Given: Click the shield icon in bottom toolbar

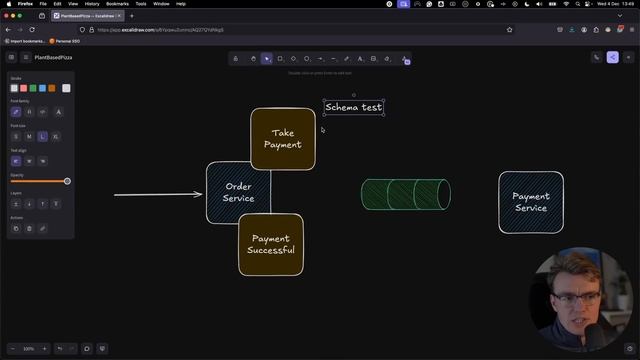Looking at the screenshot, I should (102, 349).
